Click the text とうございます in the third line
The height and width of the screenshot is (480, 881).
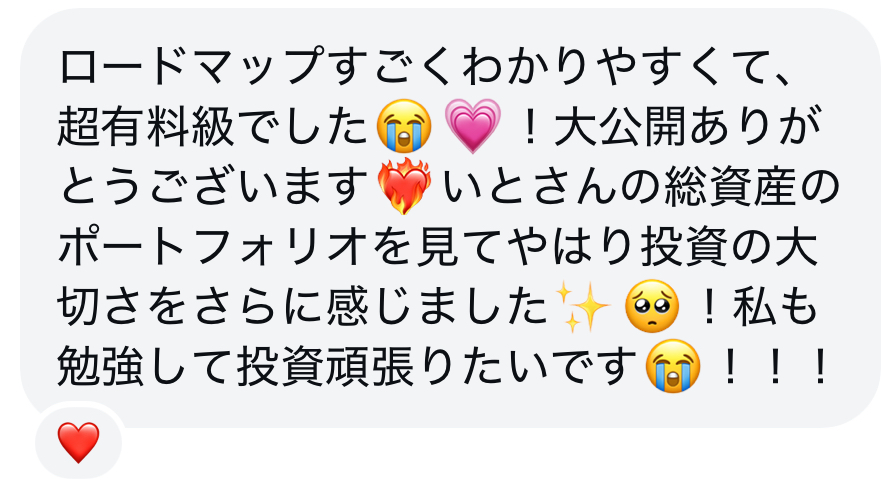point(215,186)
